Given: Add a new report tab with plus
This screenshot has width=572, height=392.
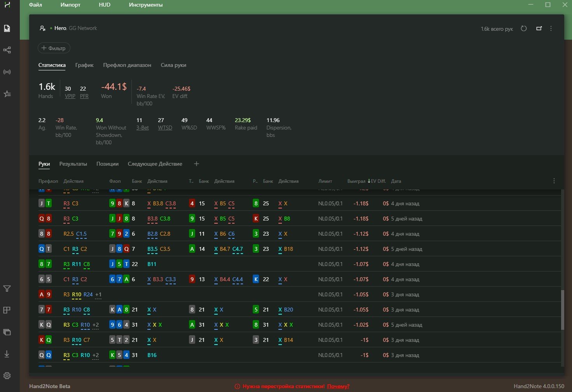Looking at the screenshot, I should pos(196,164).
